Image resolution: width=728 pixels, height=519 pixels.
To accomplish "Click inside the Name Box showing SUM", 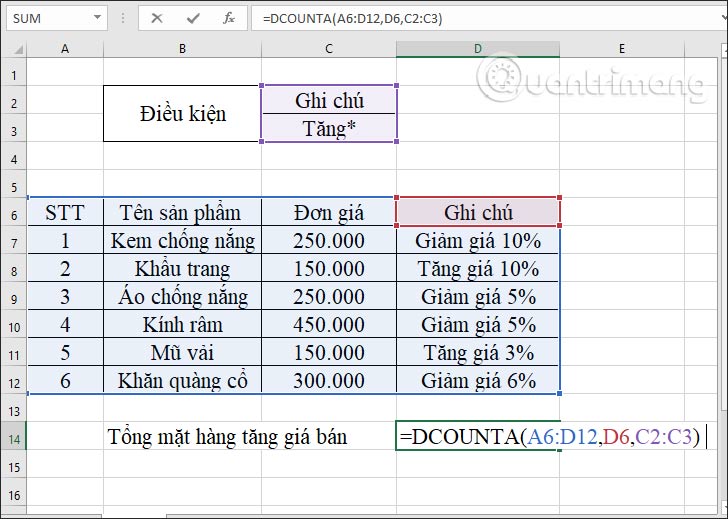I will (49, 19).
